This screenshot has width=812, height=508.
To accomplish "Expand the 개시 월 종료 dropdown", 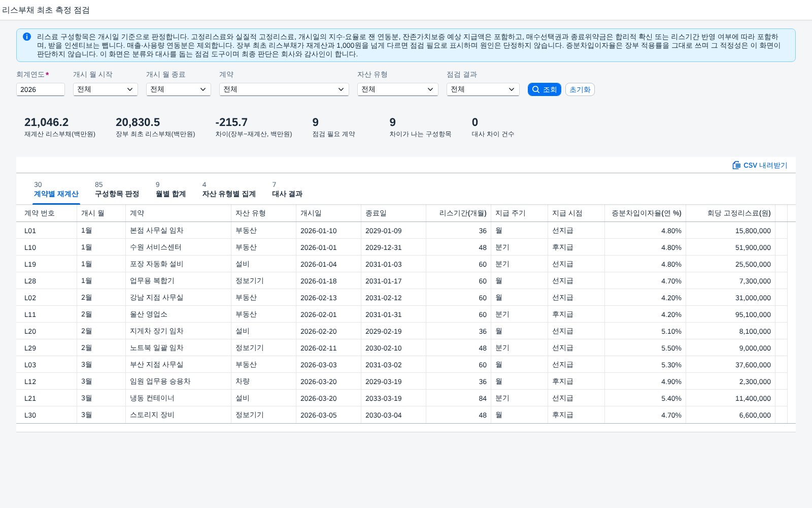I will (179, 89).
